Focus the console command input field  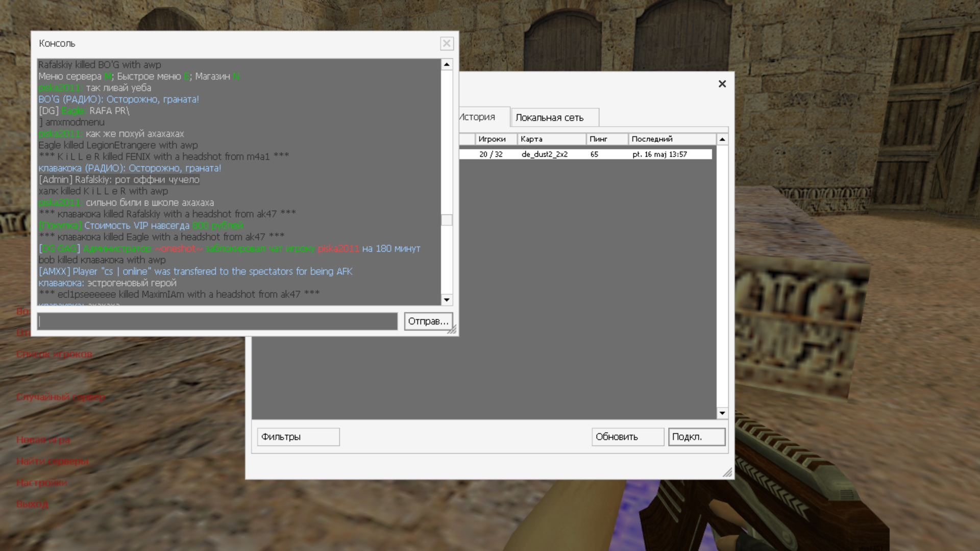(217, 321)
